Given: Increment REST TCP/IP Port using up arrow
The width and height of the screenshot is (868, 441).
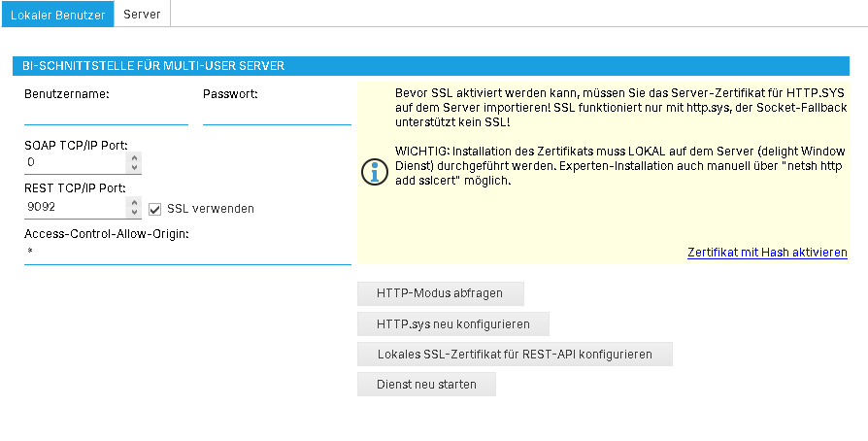Looking at the screenshot, I should pos(134,203).
